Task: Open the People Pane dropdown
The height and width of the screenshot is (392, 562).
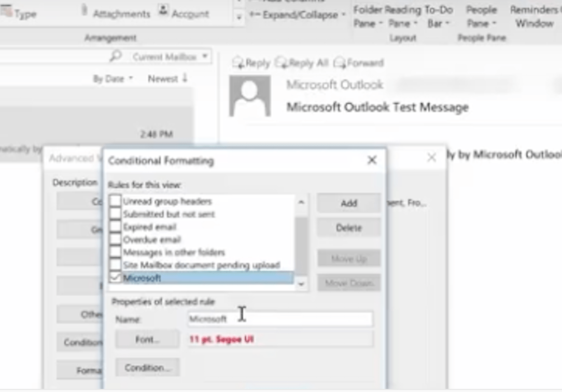Action: click(481, 17)
